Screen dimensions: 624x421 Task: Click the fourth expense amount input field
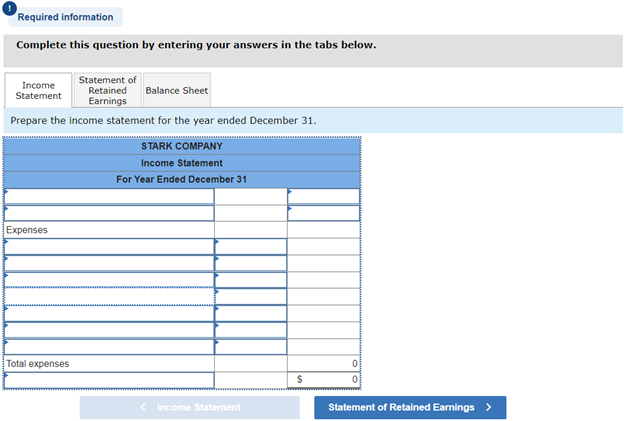pyautogui.click(x=251, y=297)
